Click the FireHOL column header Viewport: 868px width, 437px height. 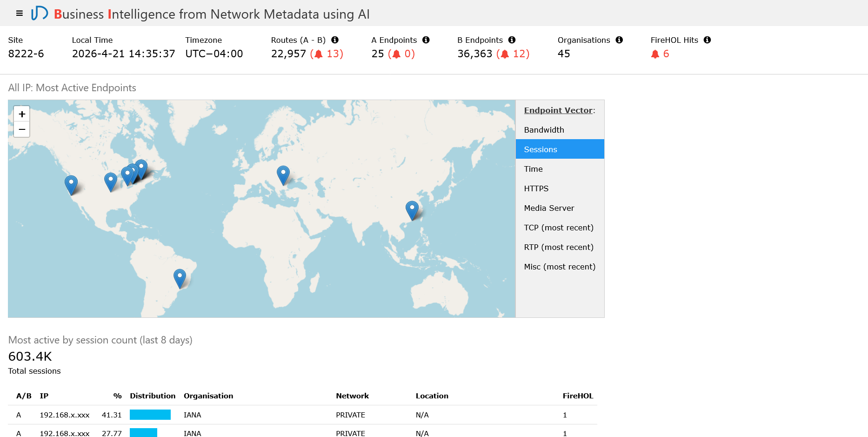pyautogui.click(x=578, y=396)
